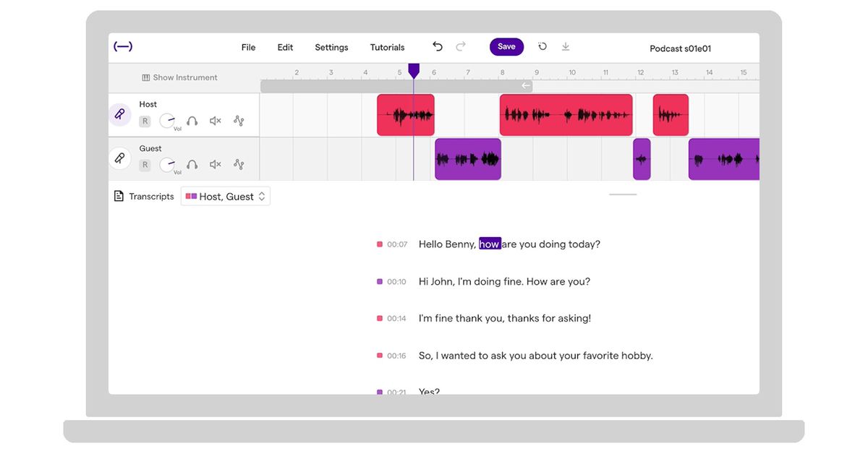The height and width of the screenshot is (454, 868).
Task: Open automation curve on Guest track
Action: click(239, 165)
